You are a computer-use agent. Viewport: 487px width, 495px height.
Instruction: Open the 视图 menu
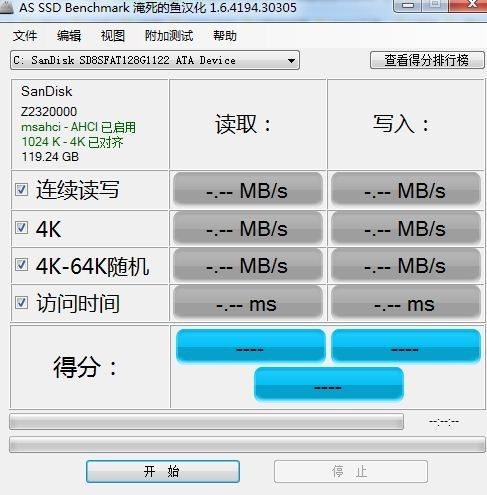pyautogui.click(x=113, y=36)
